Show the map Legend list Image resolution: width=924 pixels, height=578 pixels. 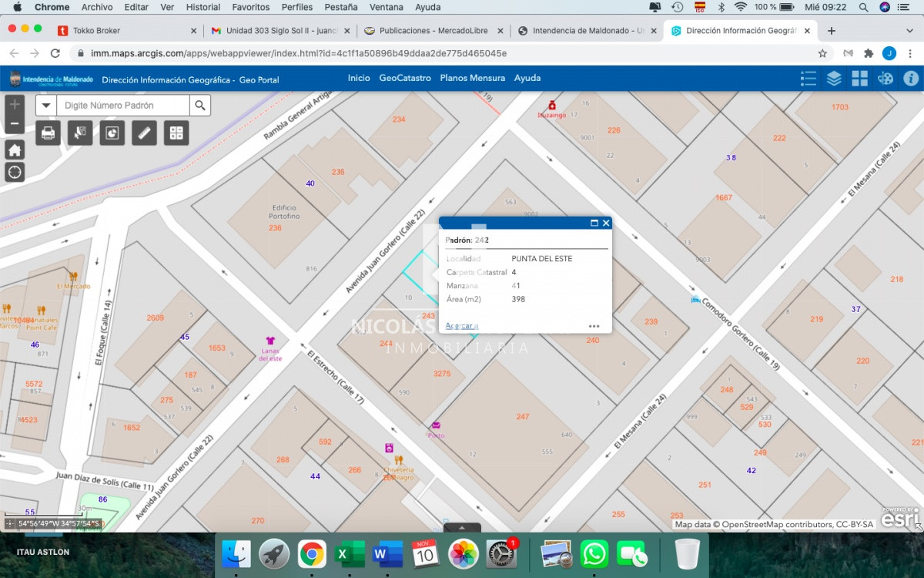[x=808, y=79]
